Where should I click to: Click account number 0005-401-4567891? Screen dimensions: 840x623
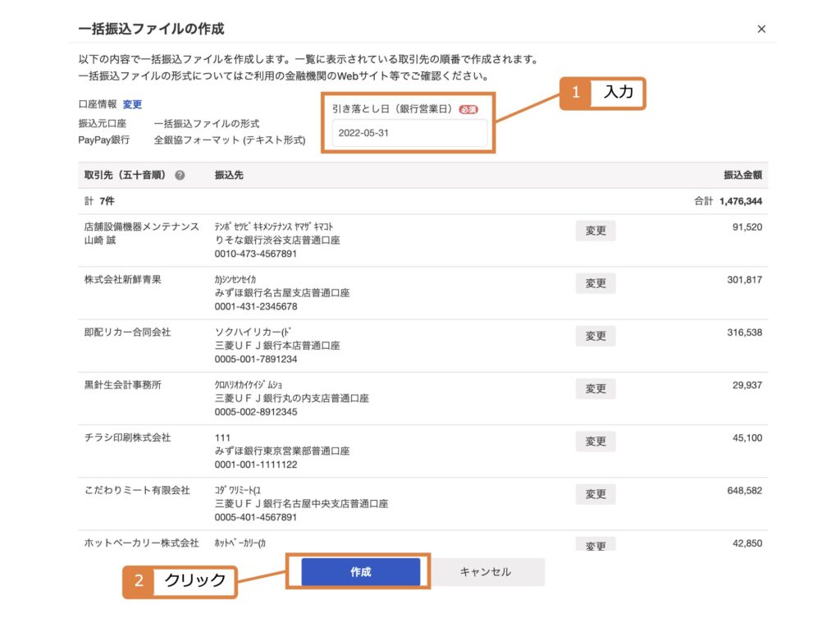coord(256,517)
